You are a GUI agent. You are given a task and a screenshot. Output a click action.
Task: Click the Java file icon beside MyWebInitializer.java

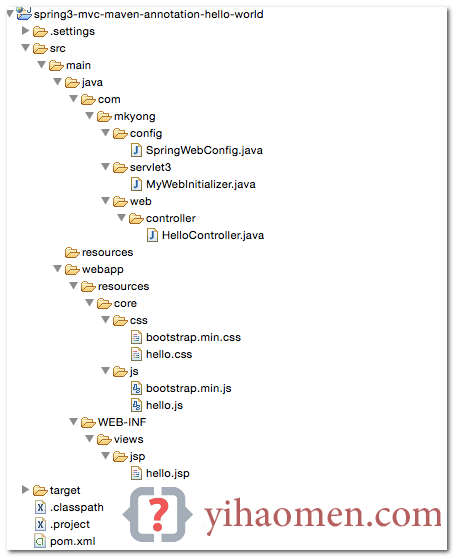click(x=136, y=184)
